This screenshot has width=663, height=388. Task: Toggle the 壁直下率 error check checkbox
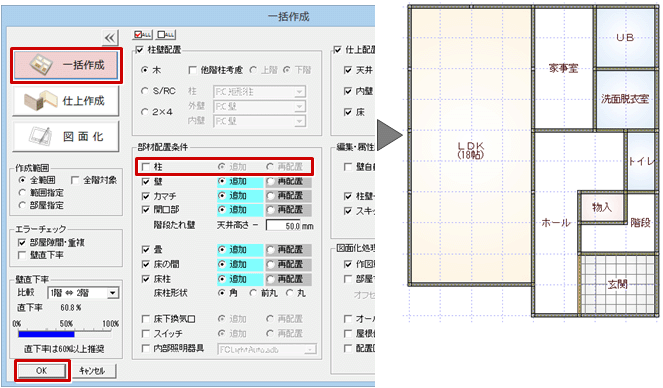[22, 255]
